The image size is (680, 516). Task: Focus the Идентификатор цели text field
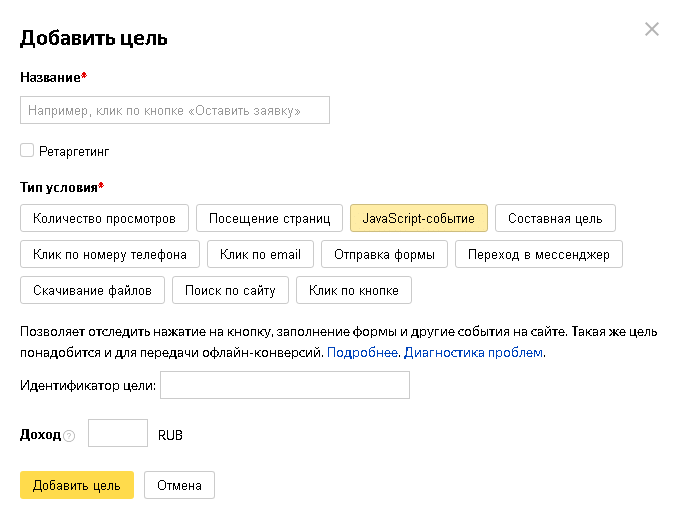(285, 385)
